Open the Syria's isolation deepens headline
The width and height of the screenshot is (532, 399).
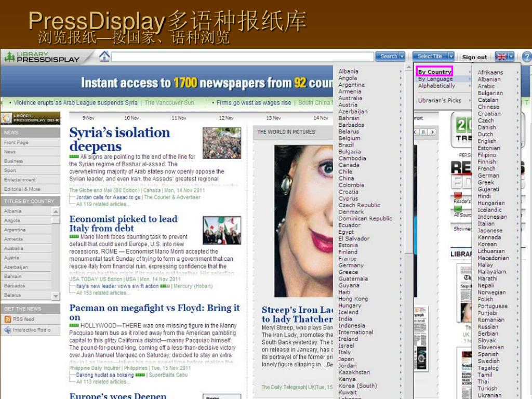point(119,139)
